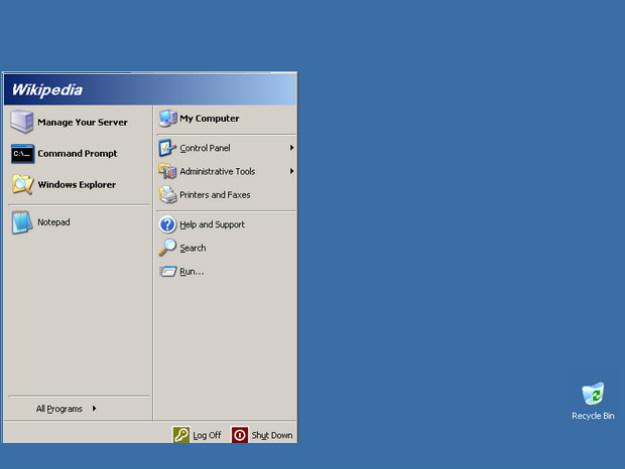Open Manage Your Server icon
625x469 pixels.
point(22,122)
